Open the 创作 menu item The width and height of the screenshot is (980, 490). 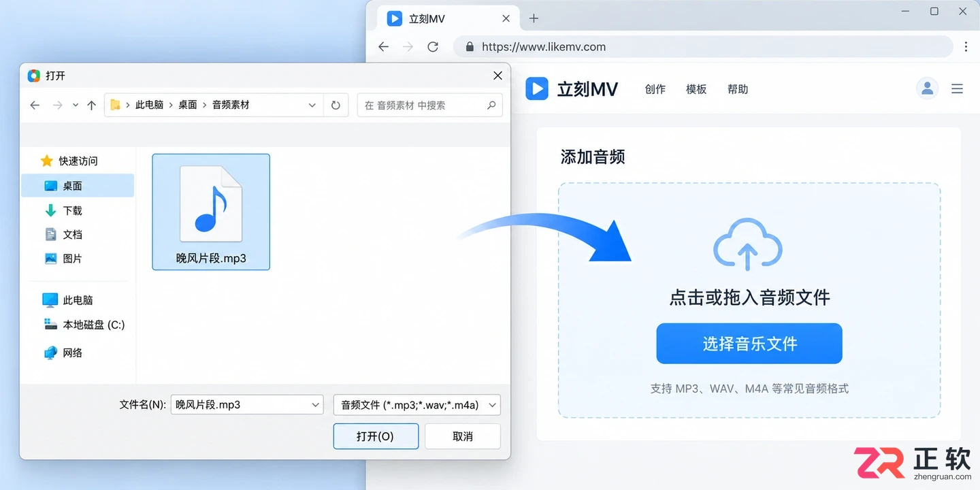tap(655, 89)
